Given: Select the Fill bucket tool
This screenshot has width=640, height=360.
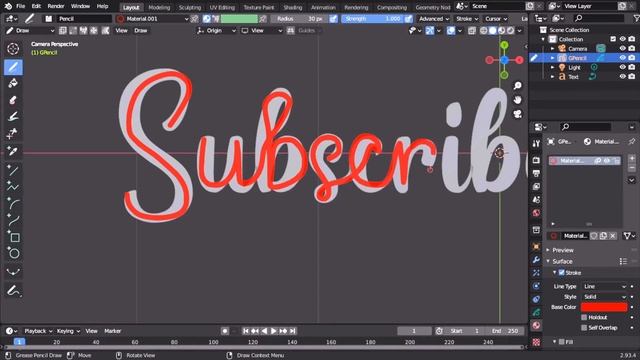Looking at the screenshot, I should pos(13,83).
